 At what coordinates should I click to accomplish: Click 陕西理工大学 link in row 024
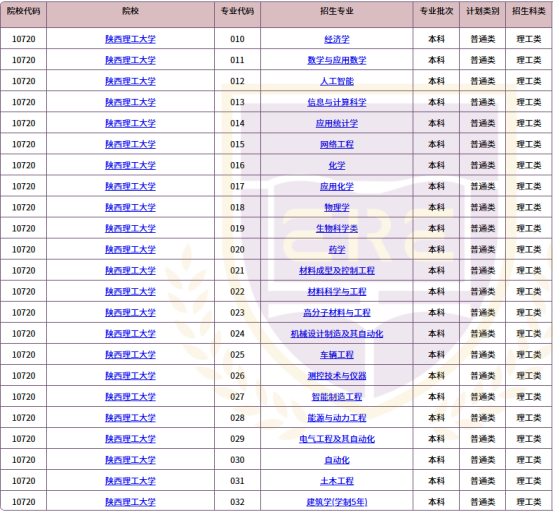[x=130, y=334]
